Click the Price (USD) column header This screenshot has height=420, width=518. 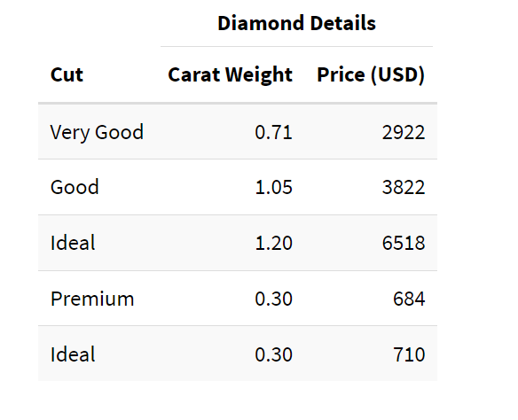pos(371,74)
